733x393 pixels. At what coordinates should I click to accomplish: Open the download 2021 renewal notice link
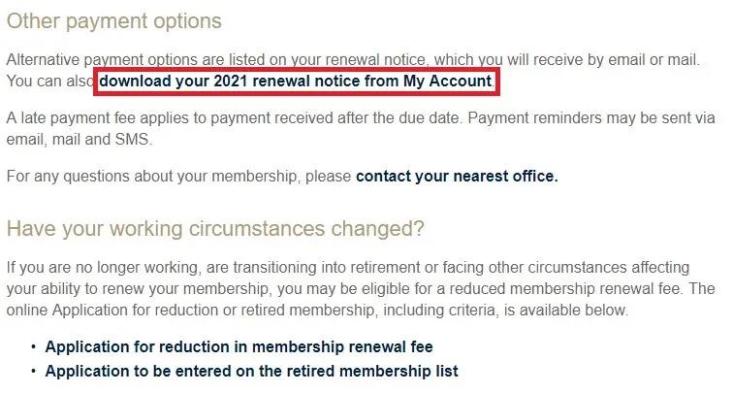click(295, 81)
